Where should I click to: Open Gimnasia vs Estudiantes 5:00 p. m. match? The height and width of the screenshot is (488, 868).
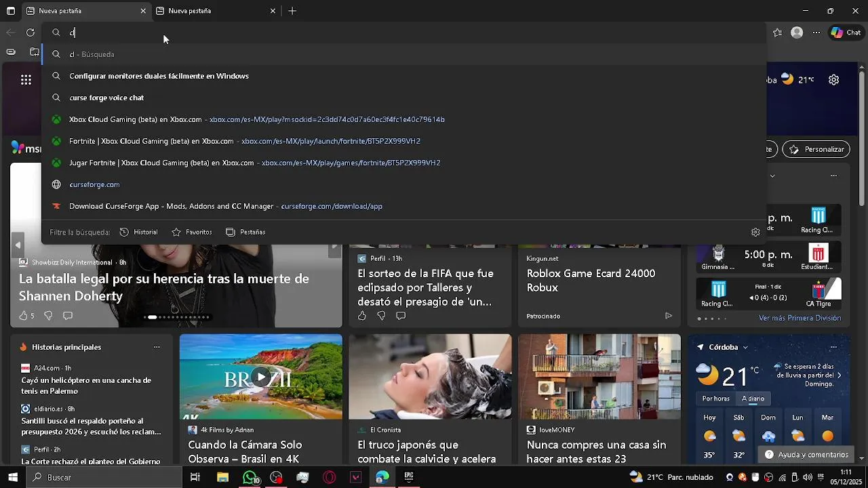[769, 258]
